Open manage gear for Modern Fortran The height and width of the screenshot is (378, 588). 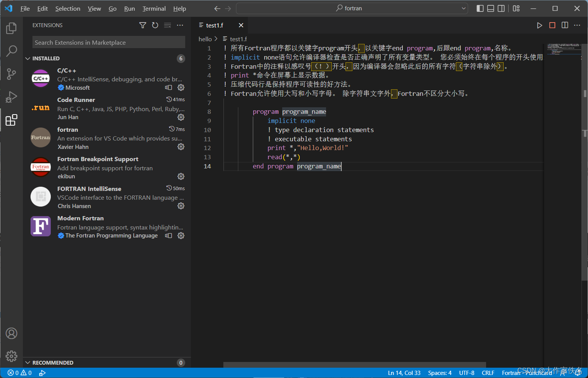(181, 236)
